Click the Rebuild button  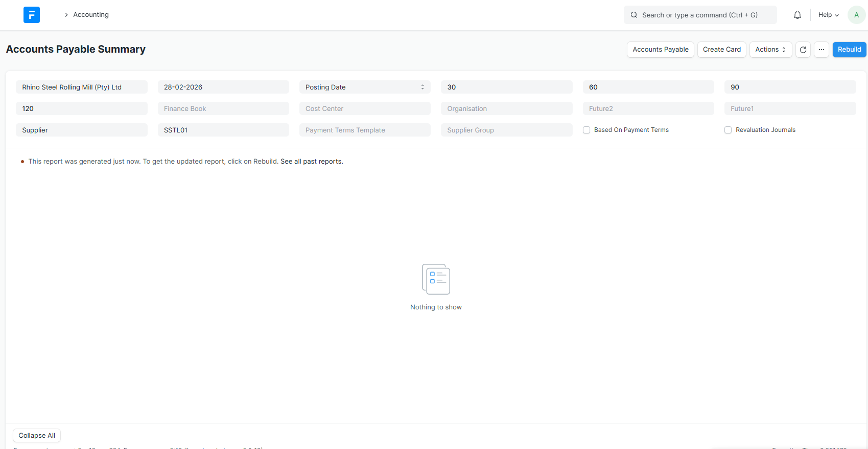coord(849,50)
